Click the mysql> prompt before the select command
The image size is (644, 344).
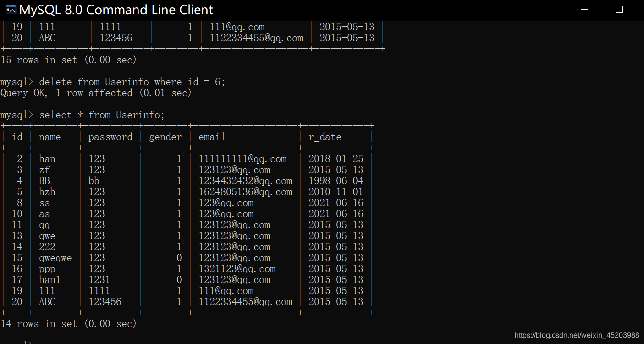click(x=17, y=115)
